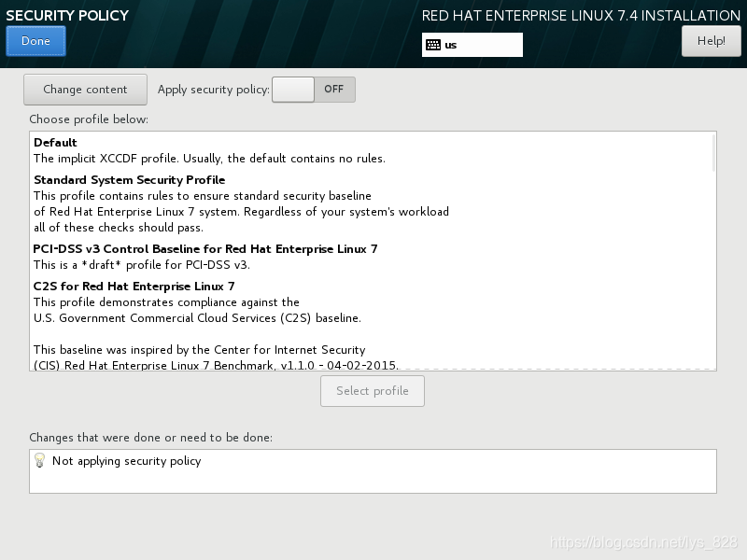Click the profile list scrollbar
This screenshot has width=747, height=560.
point(713,153)
